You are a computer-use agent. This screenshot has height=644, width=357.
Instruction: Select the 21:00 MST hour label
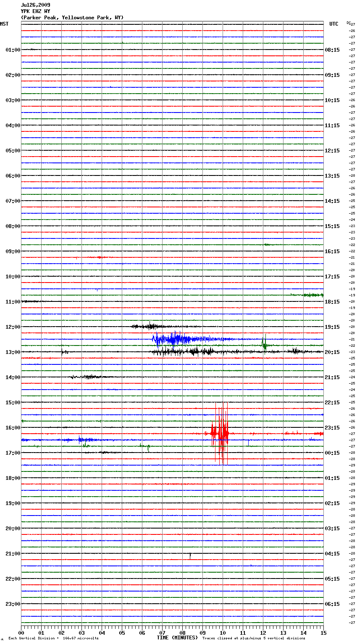[x=13, y=554]
